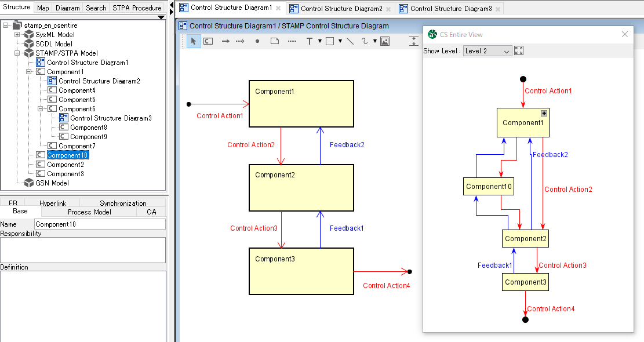Image resolution: width=644 pixels, height=342 pixels.
Task: Click the Feedback2 label in main diagram
Action: pos(347,145)
